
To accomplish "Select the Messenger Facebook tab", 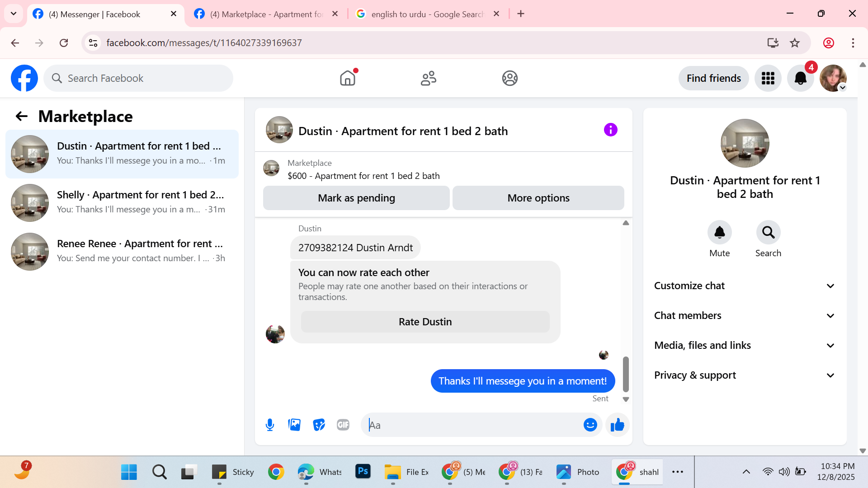I will [x=105, y=14].
